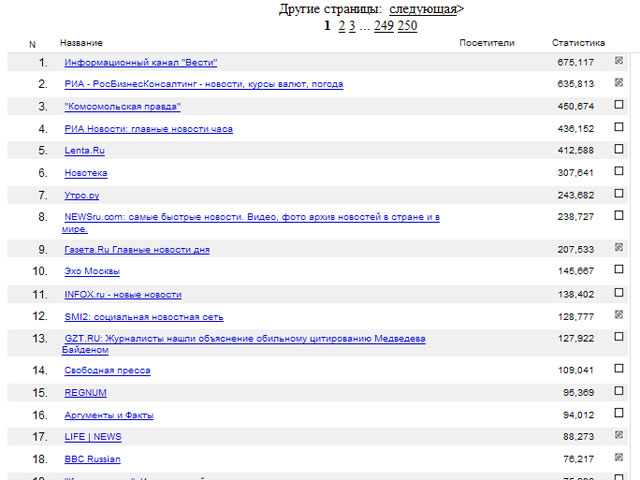Toggle checkbox in the Lenta.Ru row
Screen dimensions: 640x480
point(619,149)
